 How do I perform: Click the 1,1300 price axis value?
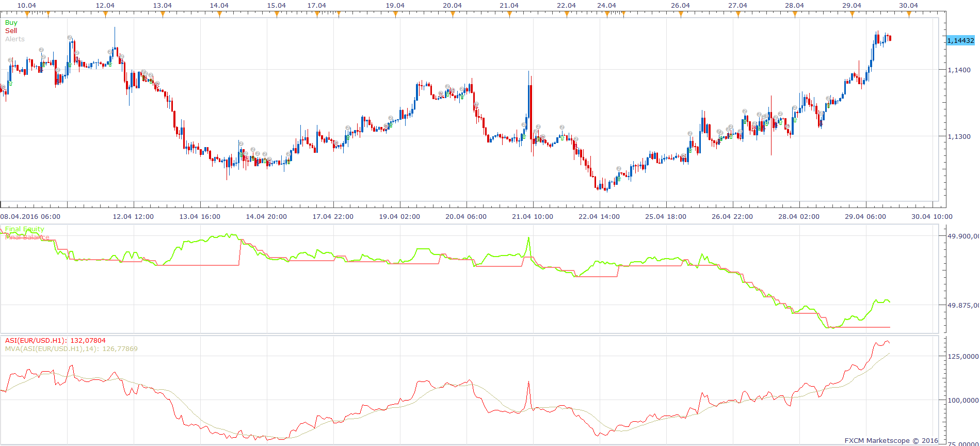coord(959,137)
